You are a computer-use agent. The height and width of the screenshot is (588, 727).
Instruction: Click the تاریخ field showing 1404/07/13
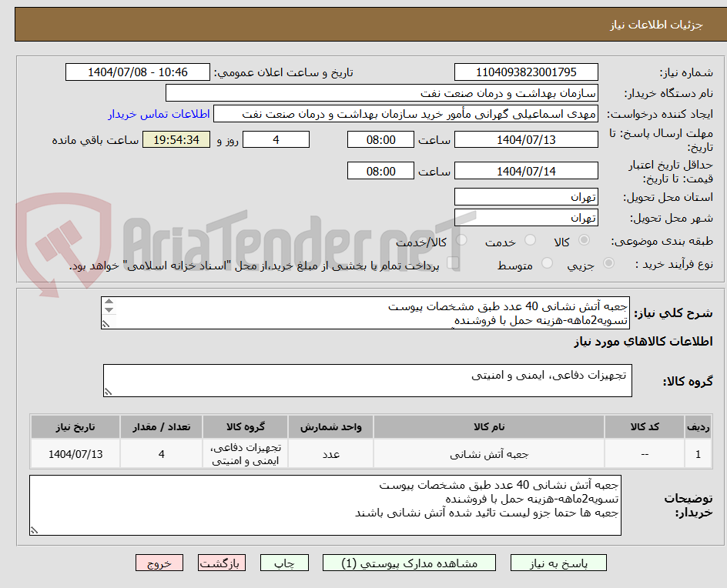click(526, 139)
